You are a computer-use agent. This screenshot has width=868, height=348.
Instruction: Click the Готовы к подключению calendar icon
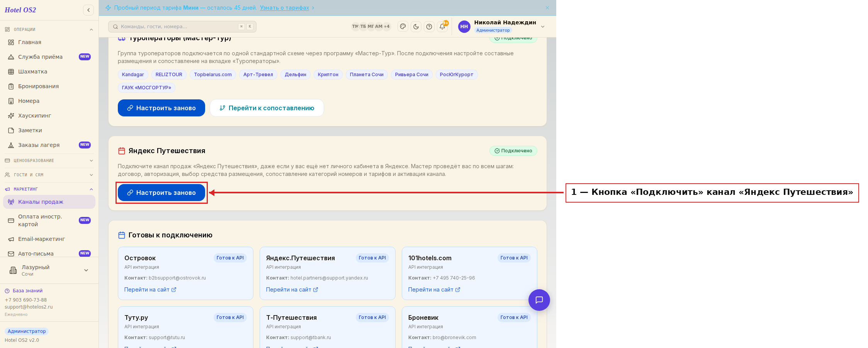pyautogui.click(x=122, y=235)
